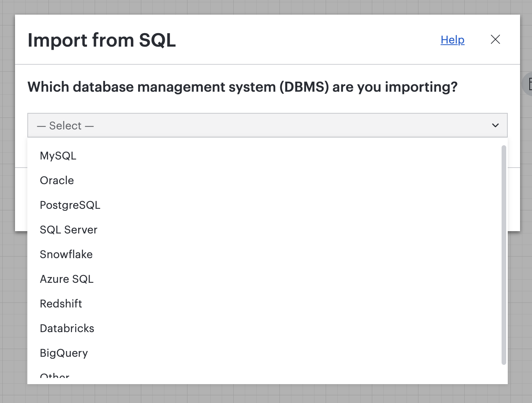Click the dropdown list scrollbar
Viewport: 532px width, 403px height.
click(504, 255)
